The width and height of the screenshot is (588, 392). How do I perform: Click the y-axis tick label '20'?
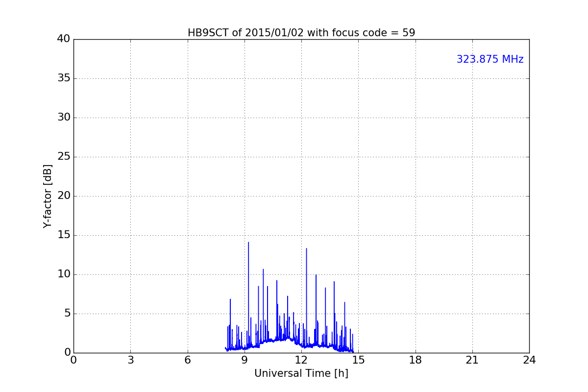tap(63, 196)
